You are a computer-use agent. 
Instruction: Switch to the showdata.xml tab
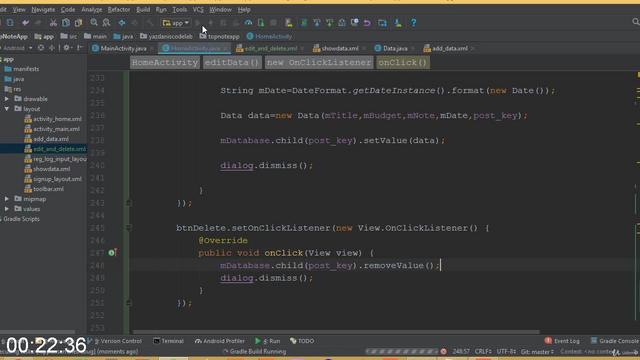point(340,48)
